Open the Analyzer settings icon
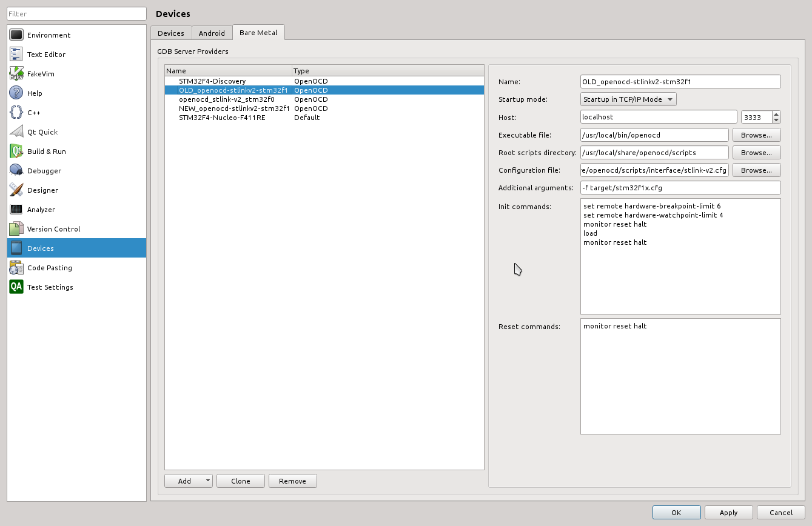Viewport: 812px width, 526px height. click(x=16, y=210)
